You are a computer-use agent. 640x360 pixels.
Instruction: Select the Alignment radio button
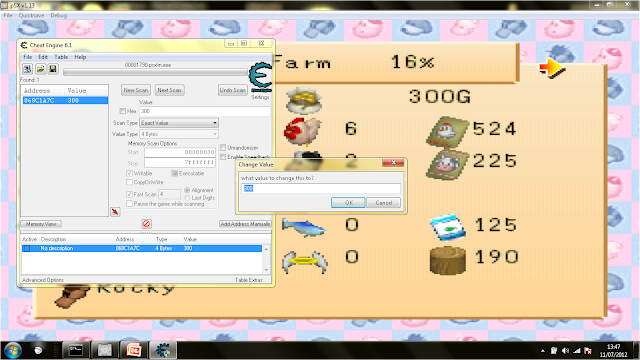tap(187, 190)
